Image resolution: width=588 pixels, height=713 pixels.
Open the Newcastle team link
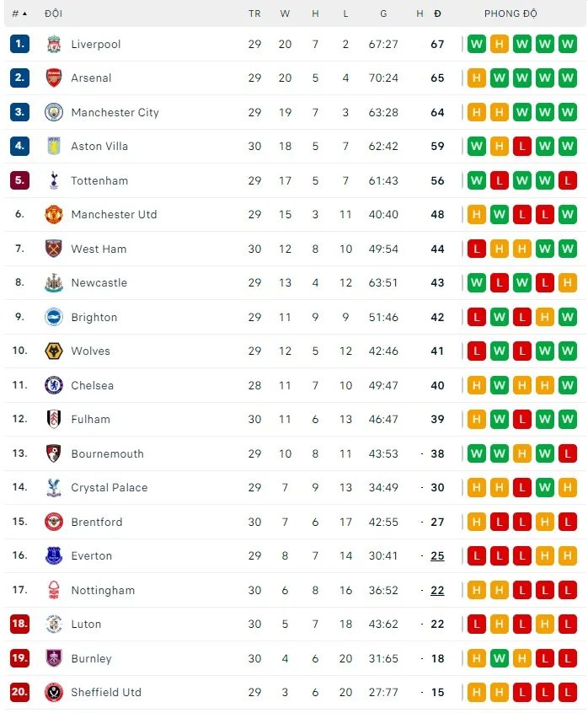point(99,282)
